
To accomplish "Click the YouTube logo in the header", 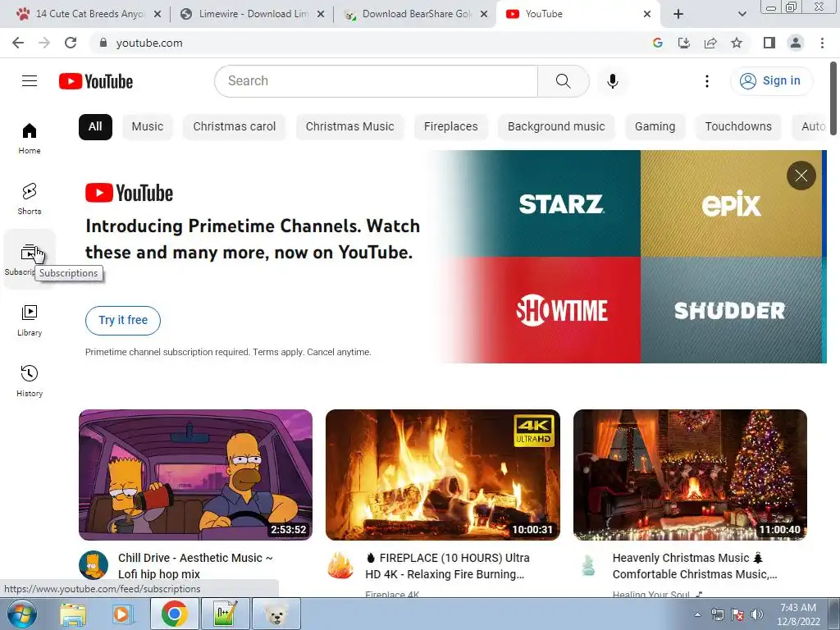I will point(96,81).
